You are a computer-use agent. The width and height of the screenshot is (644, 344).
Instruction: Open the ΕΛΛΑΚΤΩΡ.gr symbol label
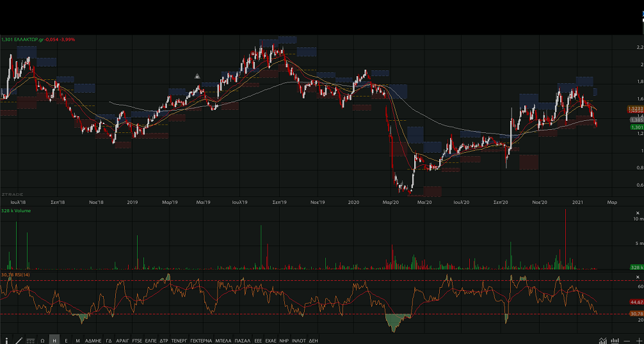pos(29,40)
